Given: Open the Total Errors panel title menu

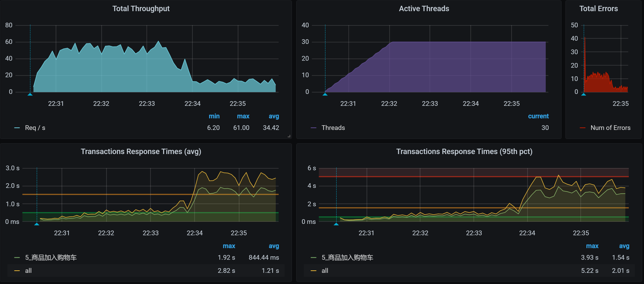Looking at the screenshot, I should pos(598,9).
